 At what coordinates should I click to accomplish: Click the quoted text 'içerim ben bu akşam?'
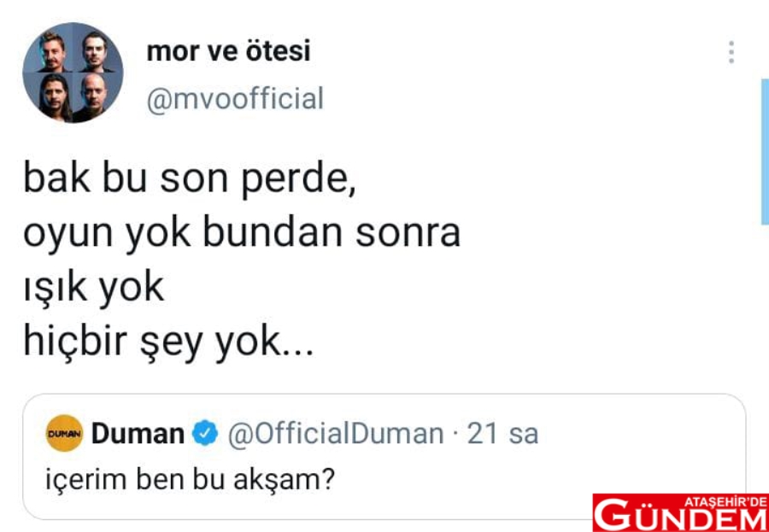point(189,479)
